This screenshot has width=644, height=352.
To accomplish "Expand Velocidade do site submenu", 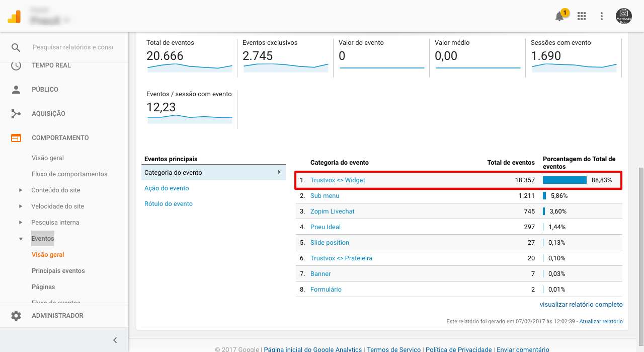I will tap(21, 206).
